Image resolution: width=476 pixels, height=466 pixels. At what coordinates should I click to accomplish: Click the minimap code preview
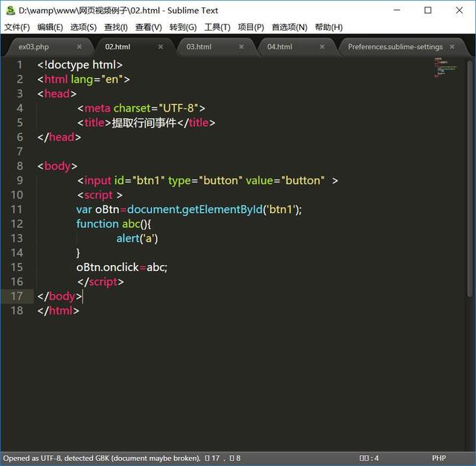pyautogui.click(x=446, y=68)
